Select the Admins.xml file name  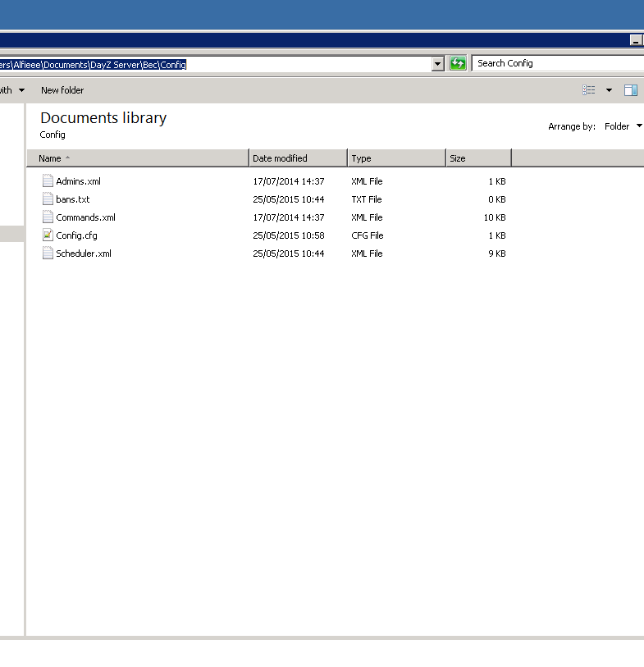tap(78, 181)
